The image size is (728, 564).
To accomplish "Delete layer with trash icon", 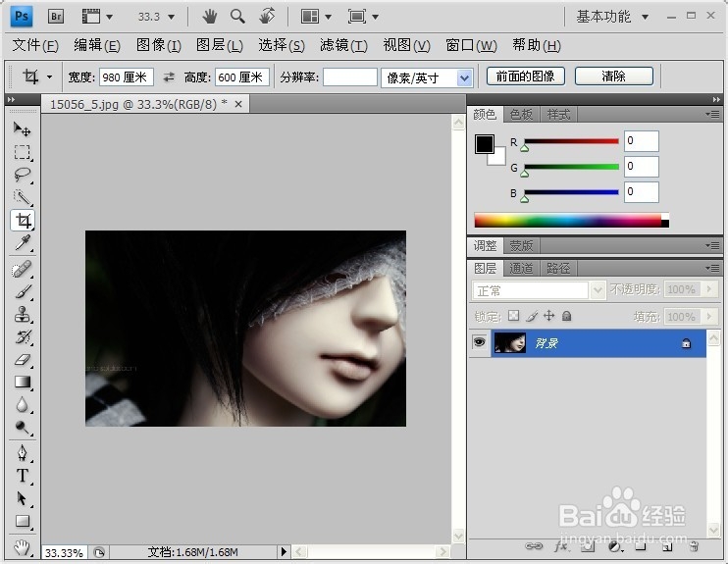I will click(x=694, y=546).
